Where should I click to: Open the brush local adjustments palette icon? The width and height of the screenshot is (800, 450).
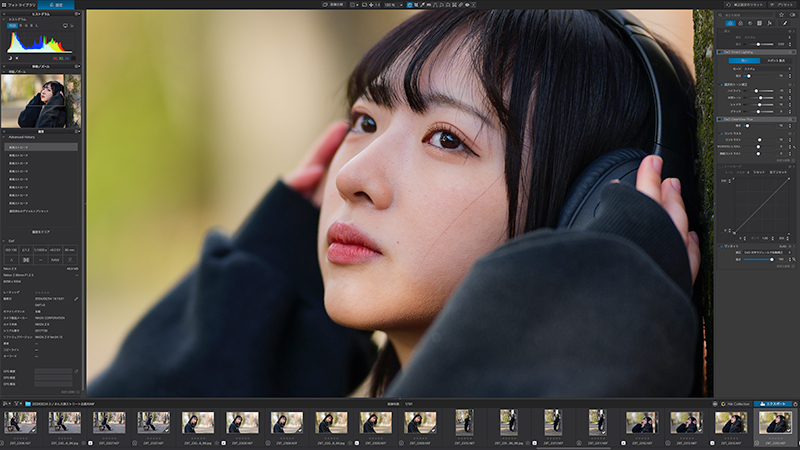pos(785,23)
